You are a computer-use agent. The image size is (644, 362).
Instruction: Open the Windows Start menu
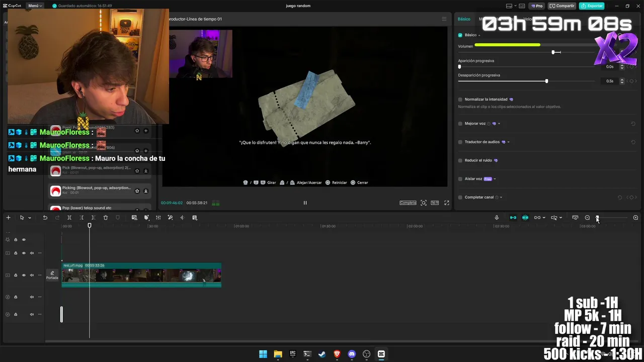point(263,354)
